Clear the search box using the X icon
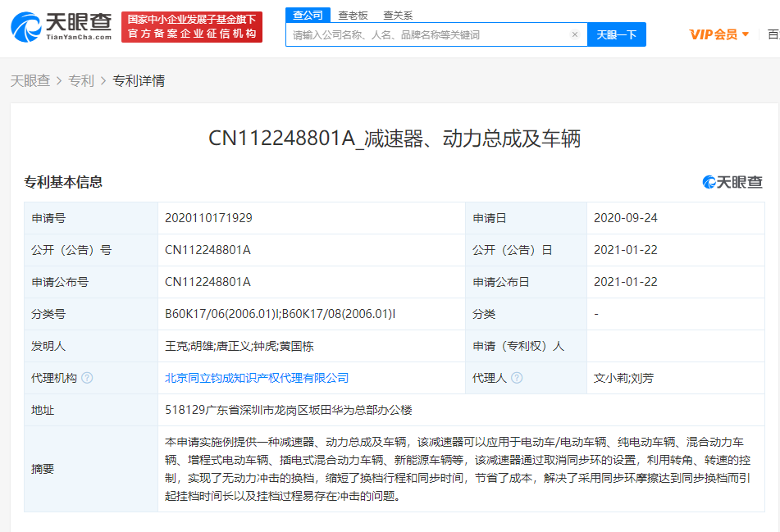This screenshot has height=532, width=780. pyautogui.click(x=575, y=34)
